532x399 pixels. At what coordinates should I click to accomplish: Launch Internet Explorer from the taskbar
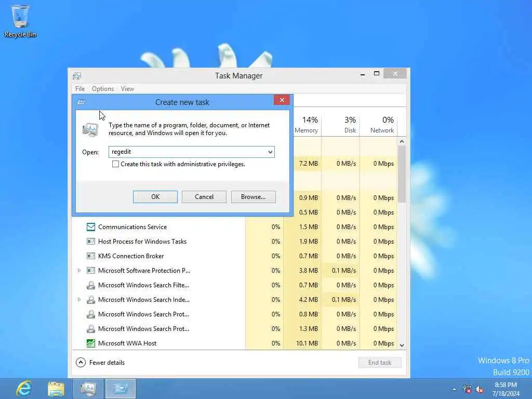(x=24, y=389)
